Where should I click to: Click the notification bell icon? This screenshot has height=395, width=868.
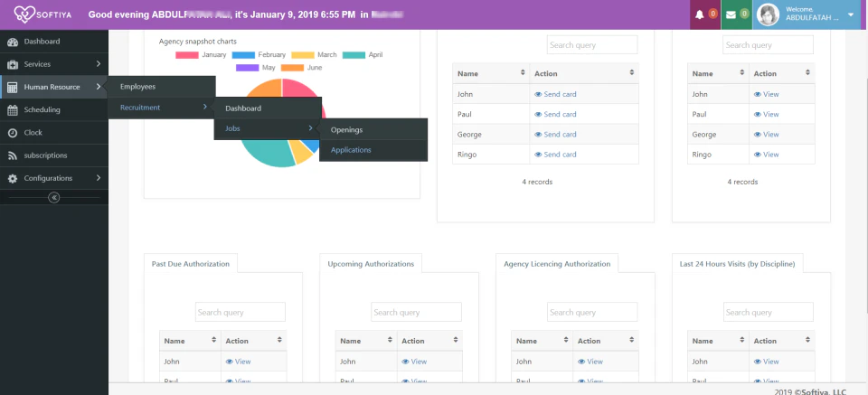[699, 14]
